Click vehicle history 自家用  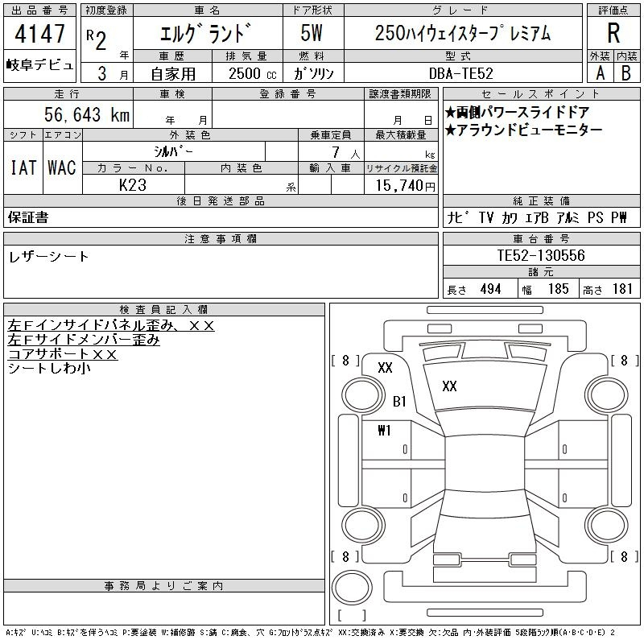[173, 74]
